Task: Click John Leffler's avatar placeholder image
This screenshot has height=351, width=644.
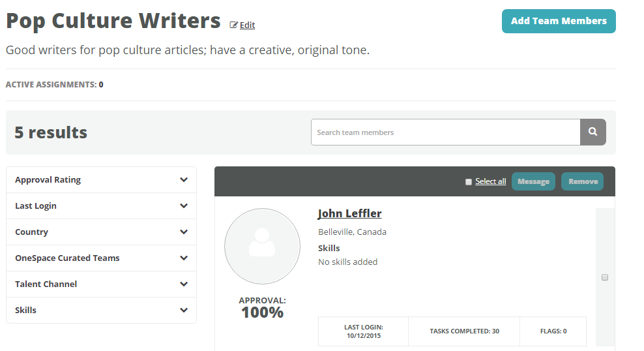Action: [262, 246]
